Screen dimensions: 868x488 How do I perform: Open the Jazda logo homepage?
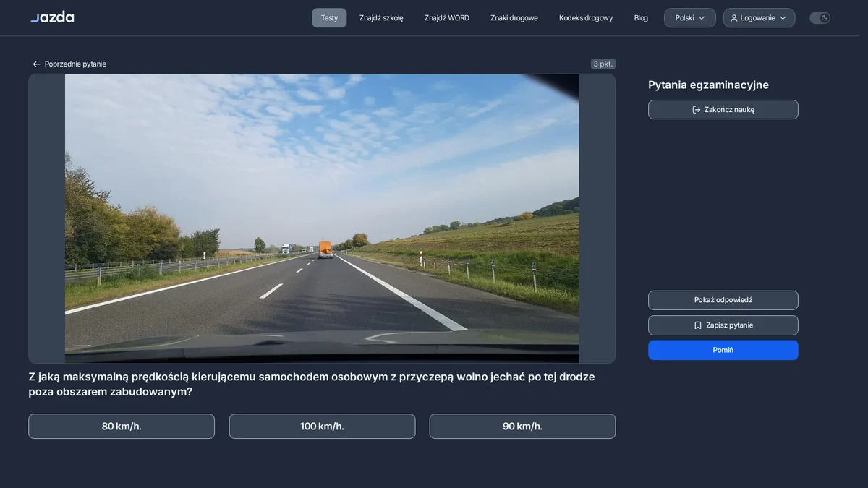coord(52,17)
